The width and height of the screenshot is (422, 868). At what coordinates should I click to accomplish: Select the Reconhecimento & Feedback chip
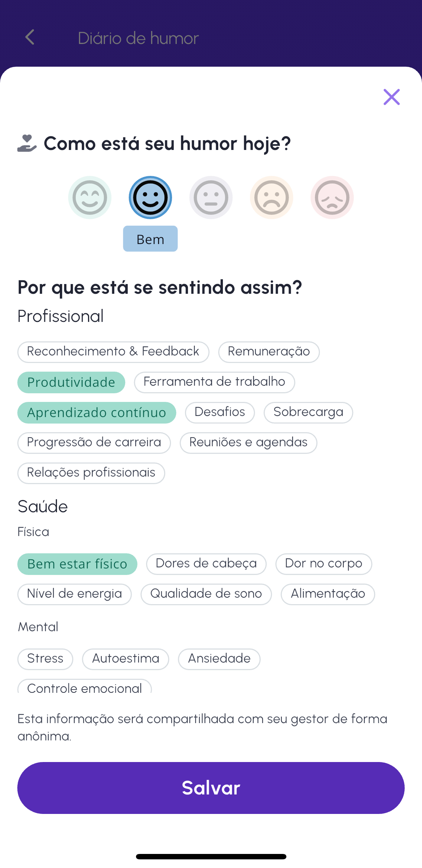[x=113, y=352]
